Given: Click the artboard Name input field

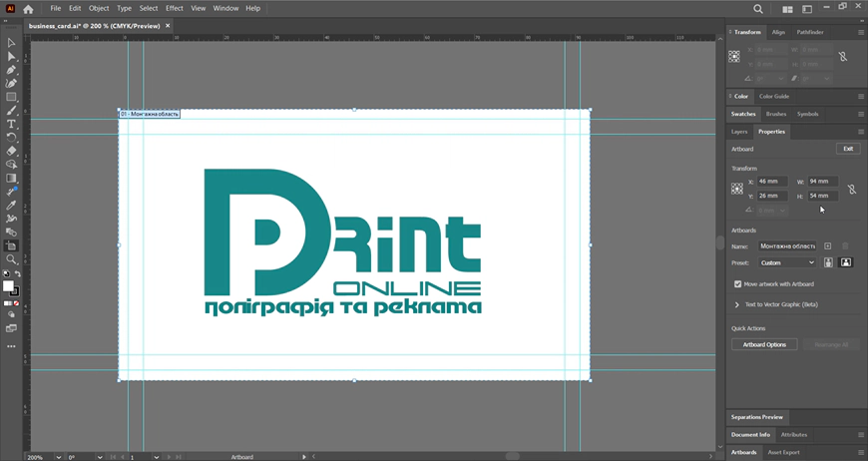Looking at the screenshot, I should click(786, 245).
